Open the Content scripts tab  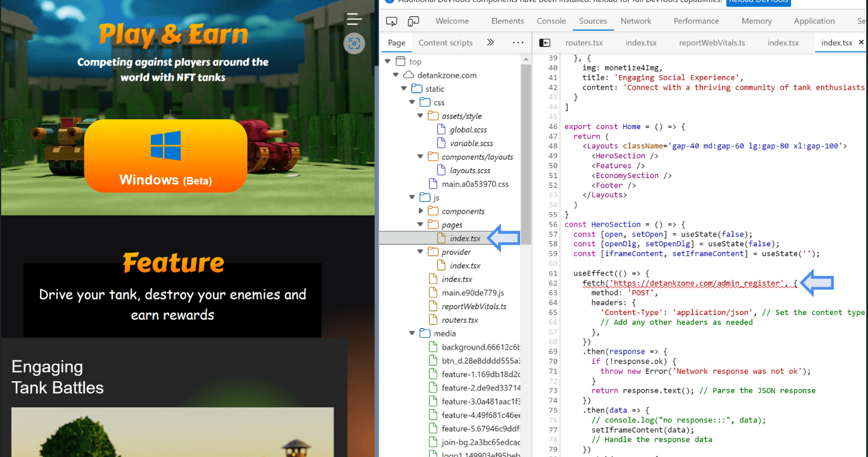[445, 43]
